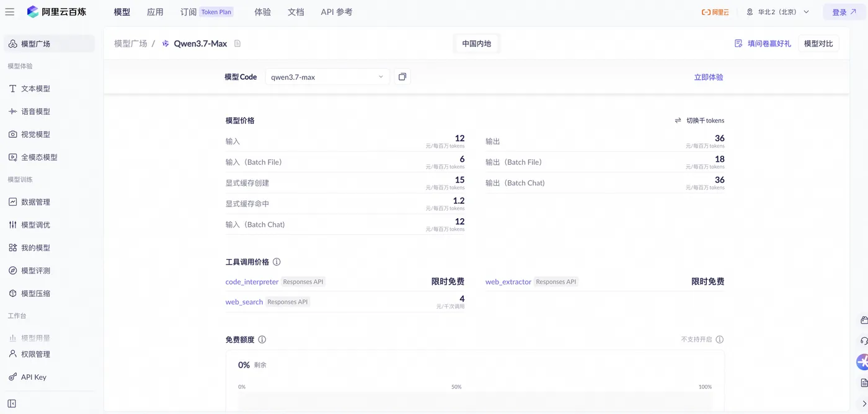The width and height of the screenshot is (868, 414).
Task: Open 模型调优 in the sidebar
Action: coord(50,225)
